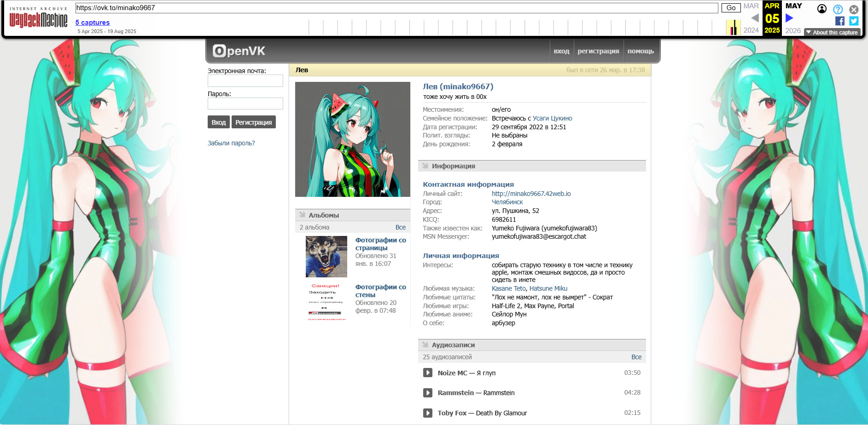Open the Kasane Teto music link
The image size is (868, 425).
tap(509, 288)
